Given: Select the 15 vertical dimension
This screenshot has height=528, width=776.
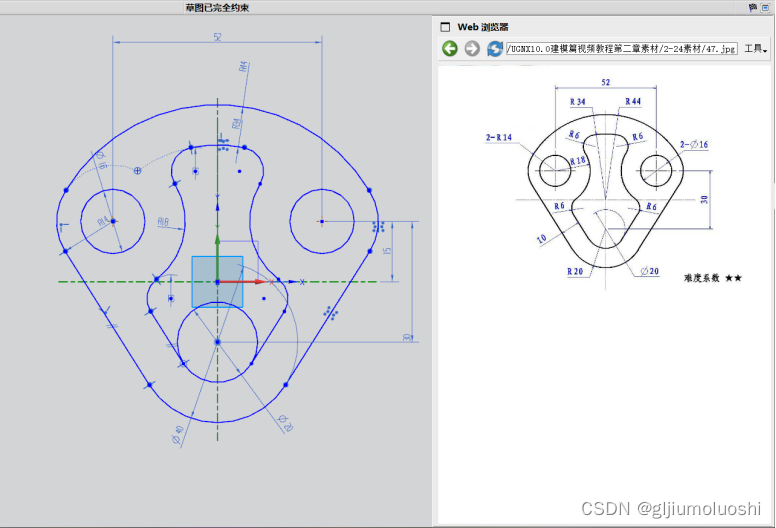Looking at the screenshot, I should tap(387, 251).
